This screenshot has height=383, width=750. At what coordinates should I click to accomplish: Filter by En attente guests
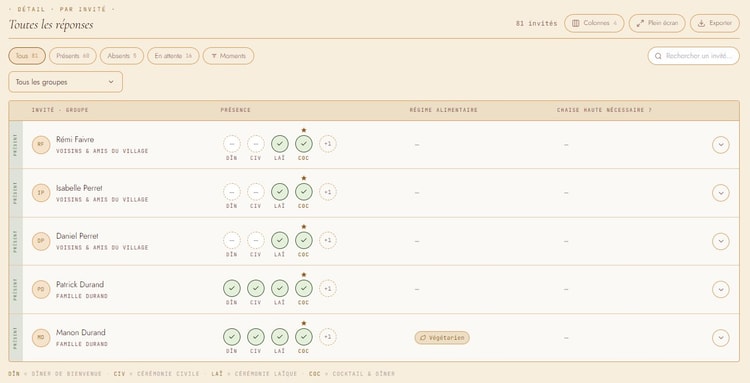click(x=173, y=56)
